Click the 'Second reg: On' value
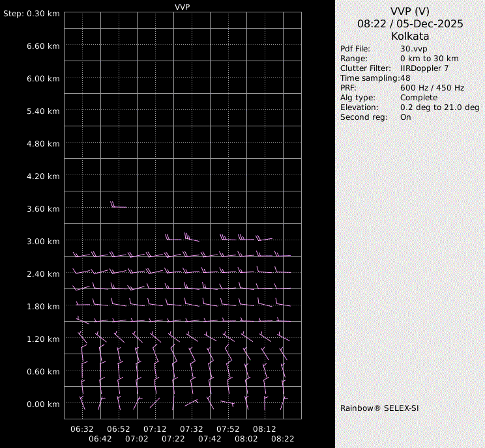 (x=405, y=117)
